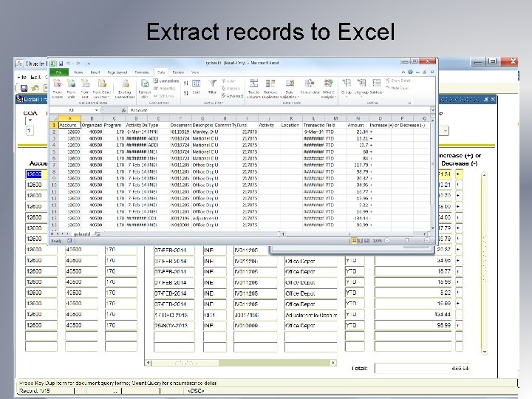Select the Amount column header cell
The height and width of the screenshot is (399, 532).
[x=358, y=125]
